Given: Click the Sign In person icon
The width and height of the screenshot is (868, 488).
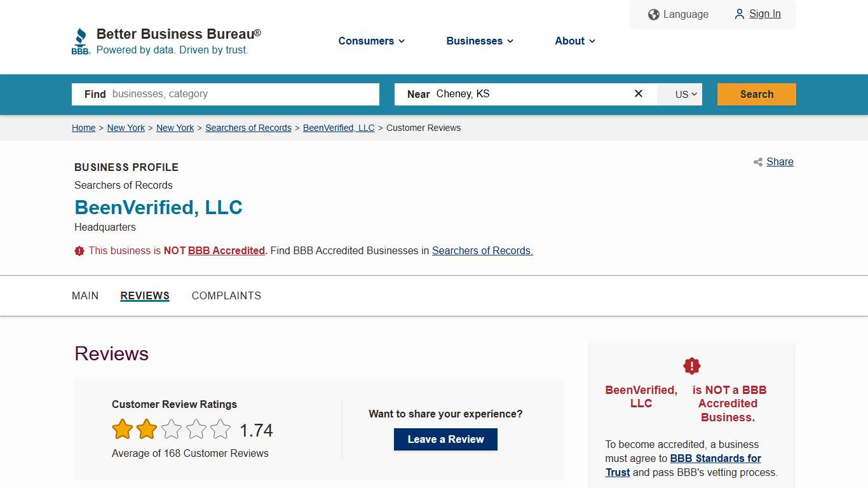Looking at the screenshot, I should 739,14.
